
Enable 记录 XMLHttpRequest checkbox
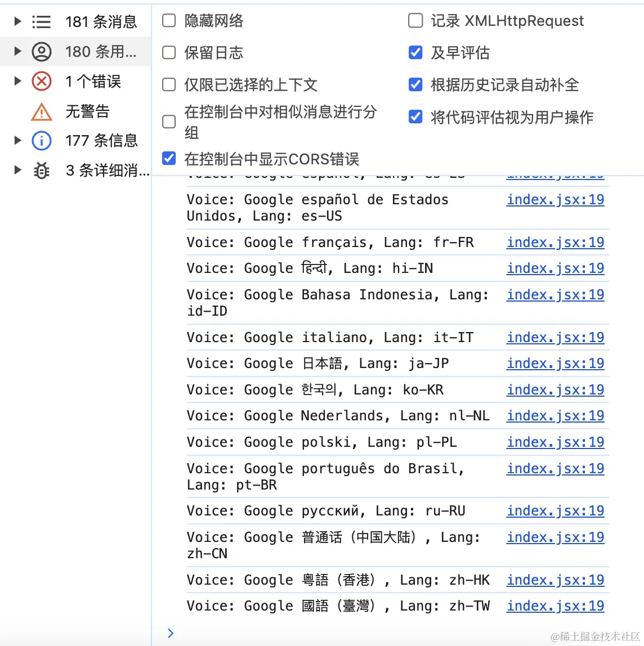coord(415,21)
